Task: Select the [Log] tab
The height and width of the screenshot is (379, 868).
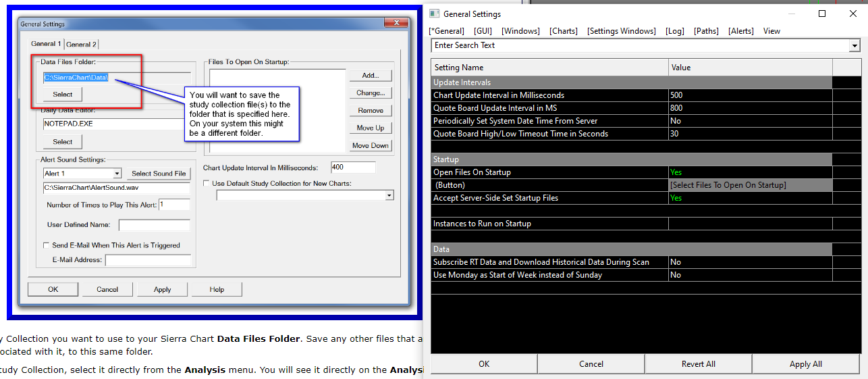Action: tap(675, 31)
